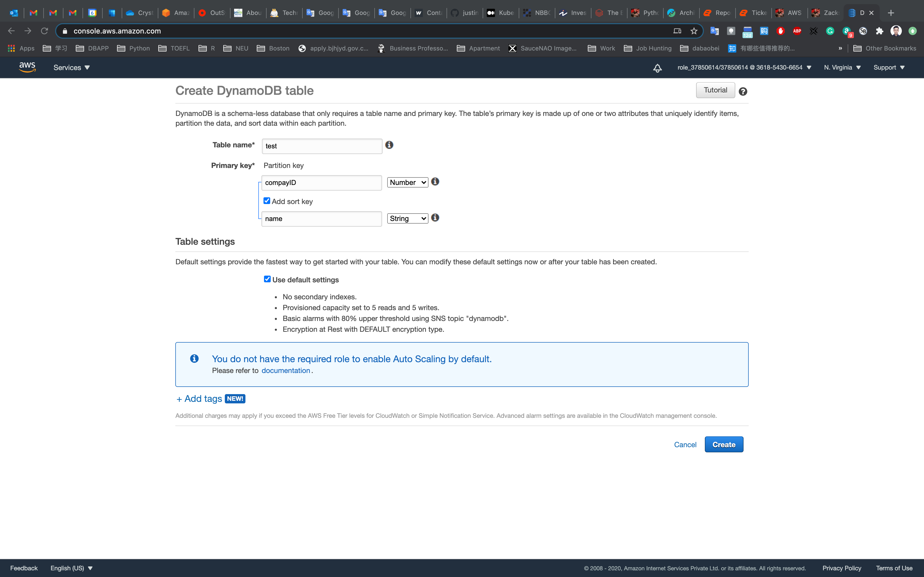Uncheck the Add sort key checkbox

[267, 201]
